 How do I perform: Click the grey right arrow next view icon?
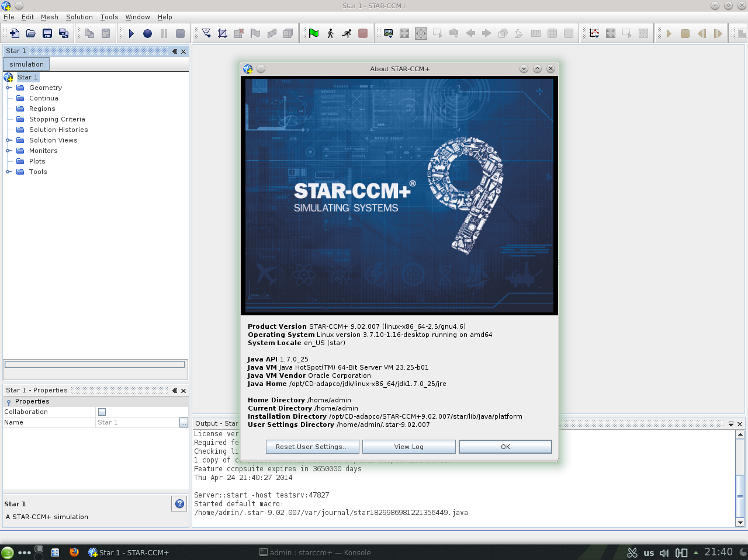point(487,33)
